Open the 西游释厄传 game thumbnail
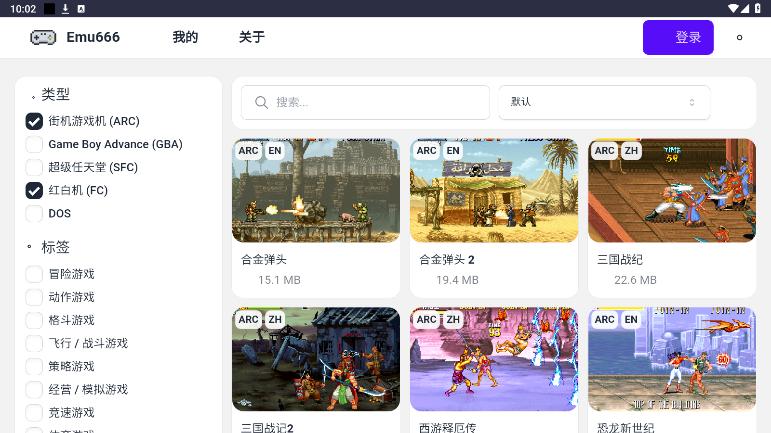Image resolution: width=771 pixels, height=433 pixels. [494, 359]
